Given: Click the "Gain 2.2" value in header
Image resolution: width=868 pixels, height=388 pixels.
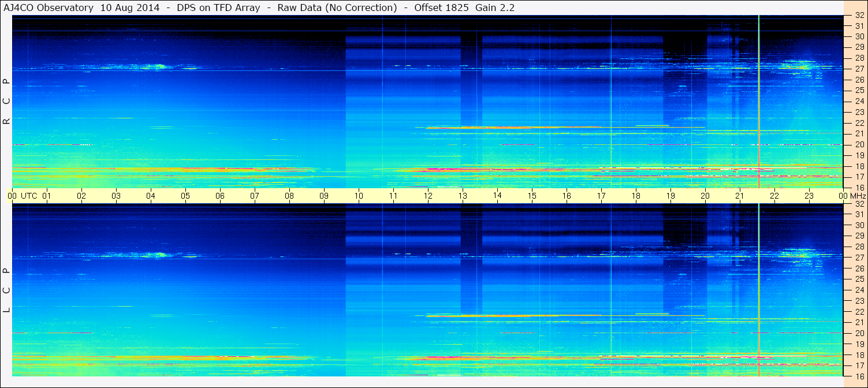Looking at the screenshot, I should (x=495, y=8).
